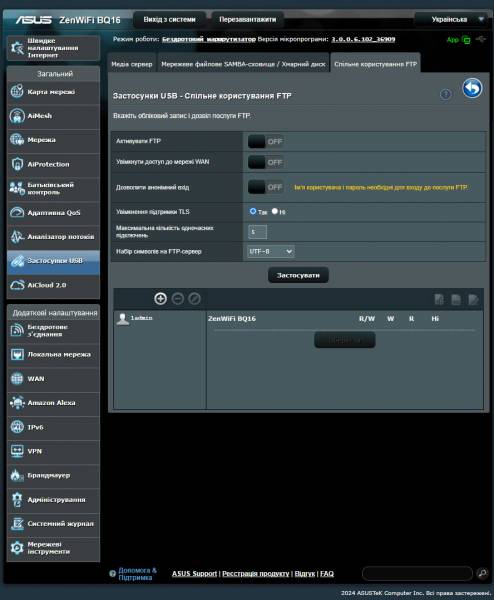Open Amazon Alexa settings
Image resolution: width=494 pixels, height=600 pixels.
pos(53,403)
